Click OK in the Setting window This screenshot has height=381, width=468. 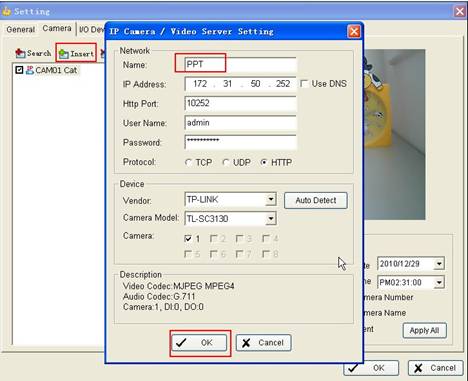[x=371, y=368]
